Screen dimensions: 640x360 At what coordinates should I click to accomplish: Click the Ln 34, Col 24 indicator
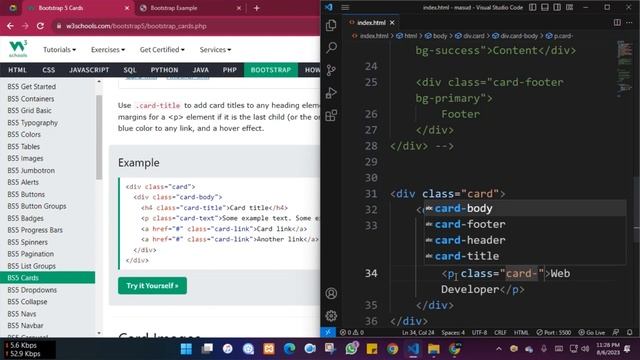[x=418, y=332]
